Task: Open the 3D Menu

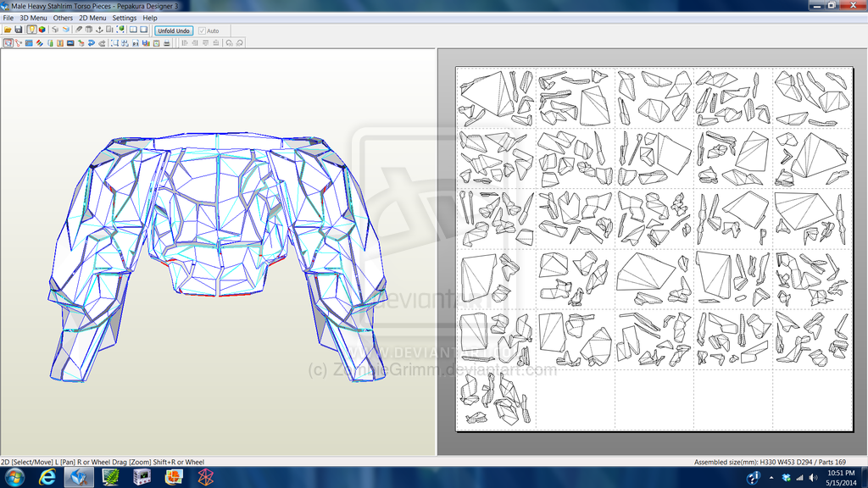Action: click(33, 18)
